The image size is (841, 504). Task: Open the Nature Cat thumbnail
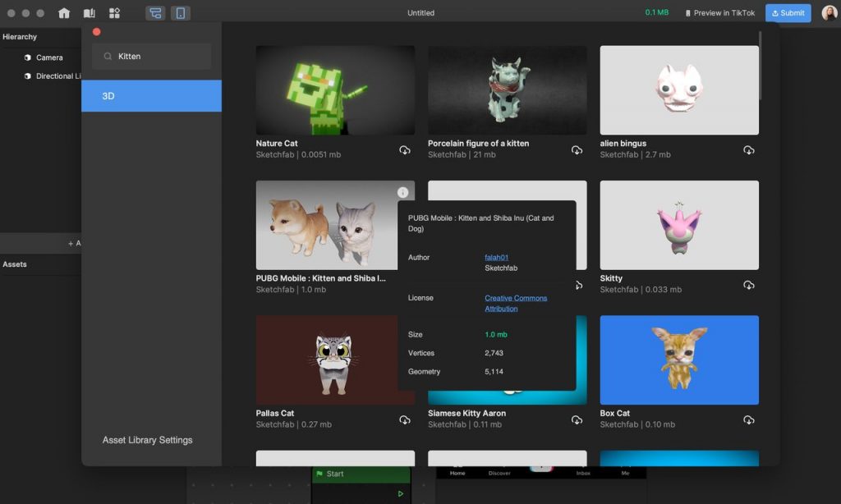click(335, 90)
